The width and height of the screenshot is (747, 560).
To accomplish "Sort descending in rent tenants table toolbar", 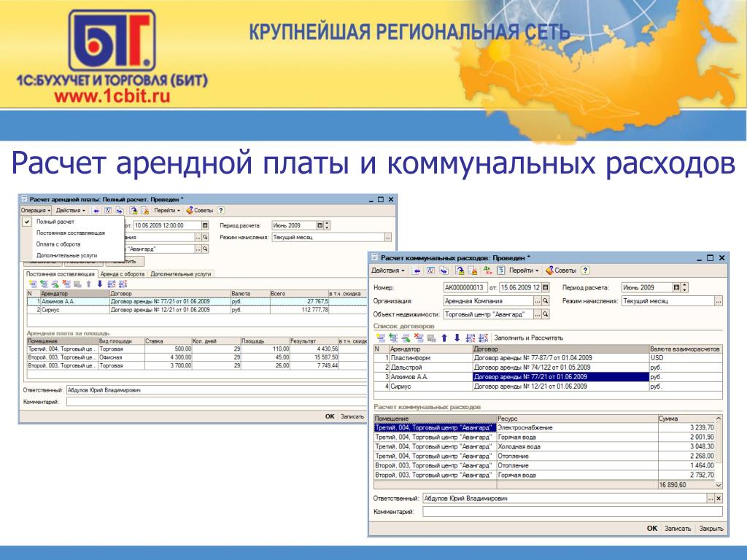I will (x=123, y=284).
